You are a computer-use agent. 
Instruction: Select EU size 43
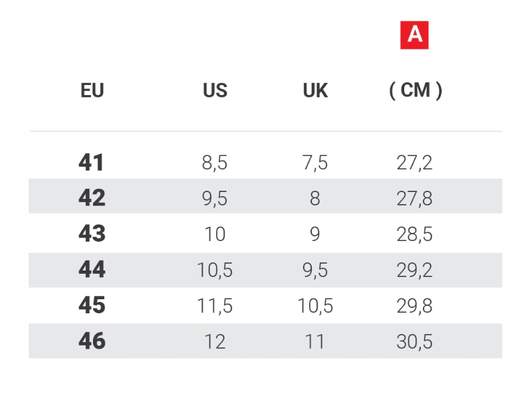[92, 234]
